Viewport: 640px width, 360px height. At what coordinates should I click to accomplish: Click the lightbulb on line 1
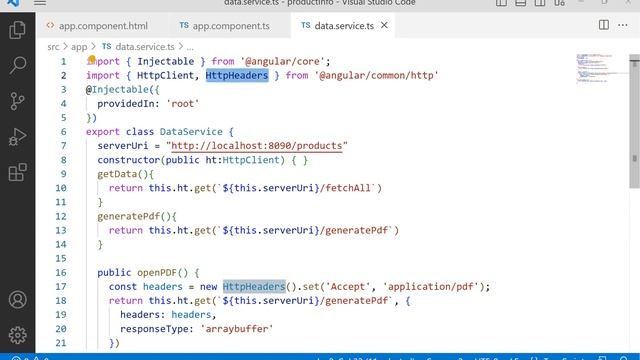(92, 59)
